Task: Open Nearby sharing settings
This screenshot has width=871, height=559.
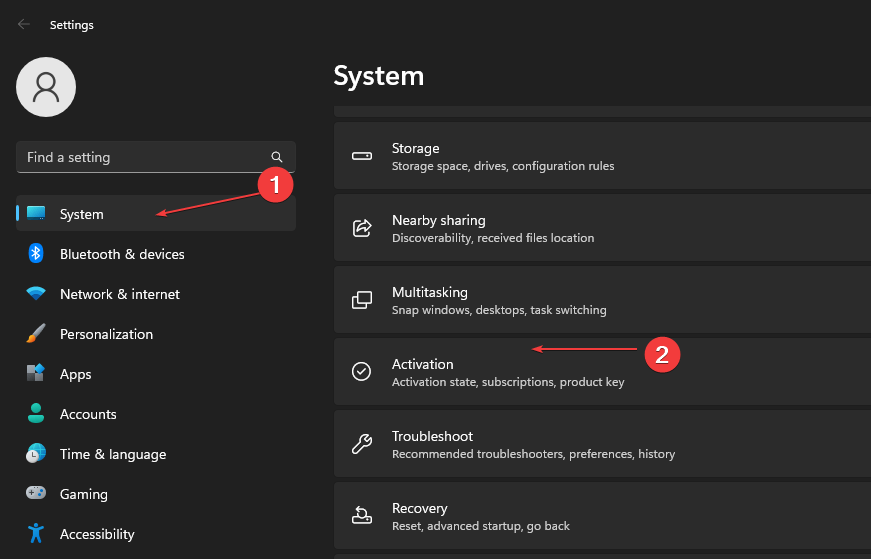Action: 600,228
